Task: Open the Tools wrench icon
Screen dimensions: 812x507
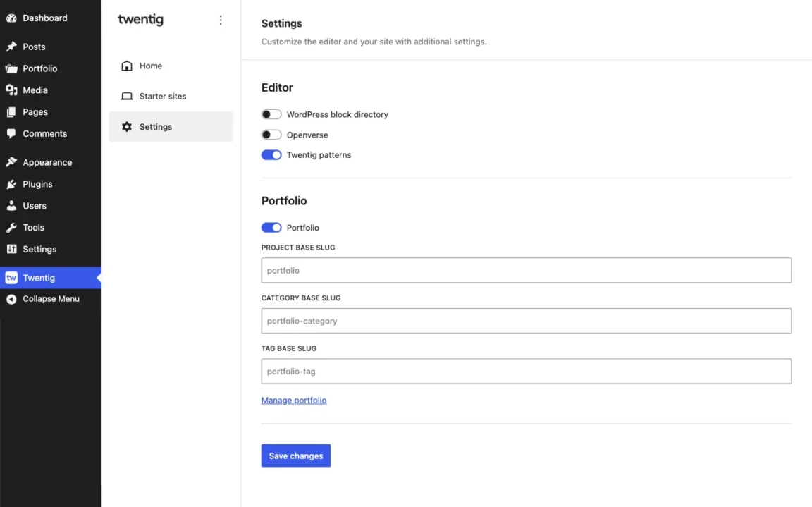Action: (x=11, y=227)
